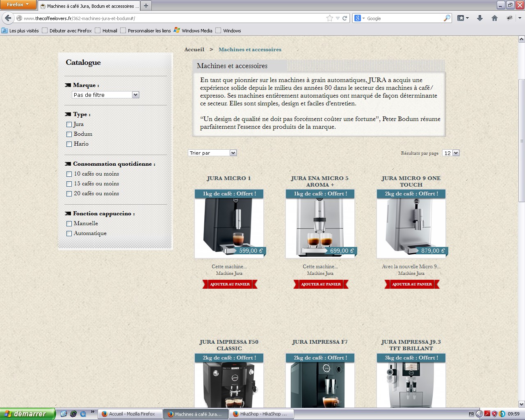This screenshot has width=525, height=420.
Task: Bookmark this page with the star icon
Action: (330, 18)
